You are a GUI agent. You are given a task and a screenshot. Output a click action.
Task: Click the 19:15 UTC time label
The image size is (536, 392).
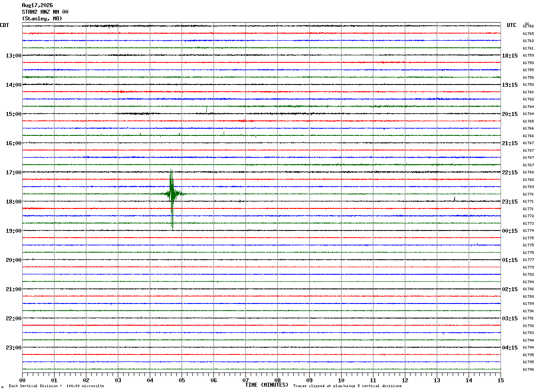point(510,85)
